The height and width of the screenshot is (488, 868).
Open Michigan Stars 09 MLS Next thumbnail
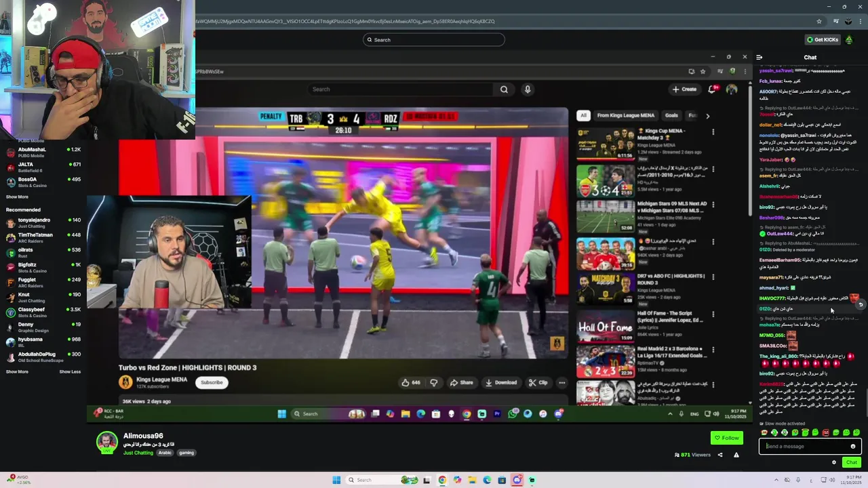606,216
